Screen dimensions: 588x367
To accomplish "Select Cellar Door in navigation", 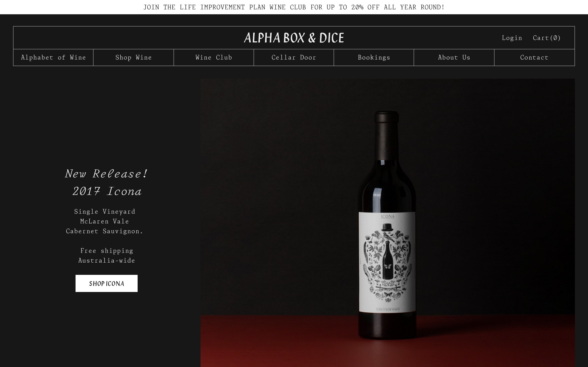I will click(x=294, y=57).
